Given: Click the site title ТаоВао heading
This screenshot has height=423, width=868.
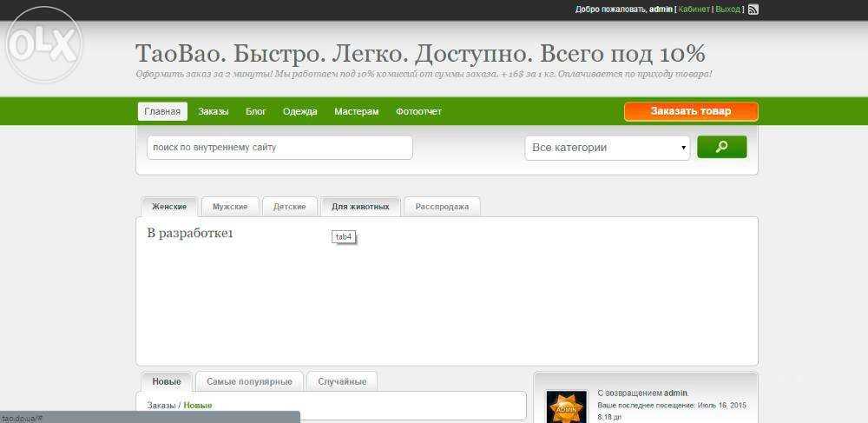Looking at the screenshot, I should coord(420,54).
